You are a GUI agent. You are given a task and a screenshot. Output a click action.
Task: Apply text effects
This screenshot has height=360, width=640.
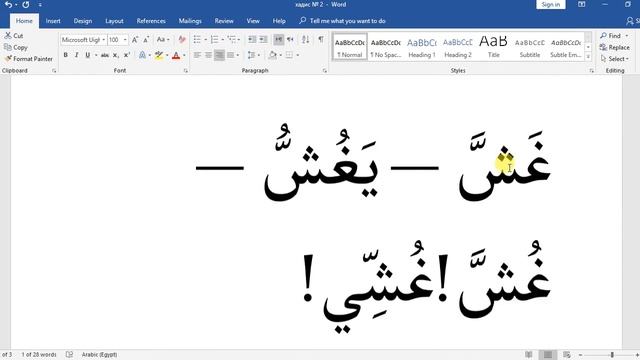tap(142, 55)
